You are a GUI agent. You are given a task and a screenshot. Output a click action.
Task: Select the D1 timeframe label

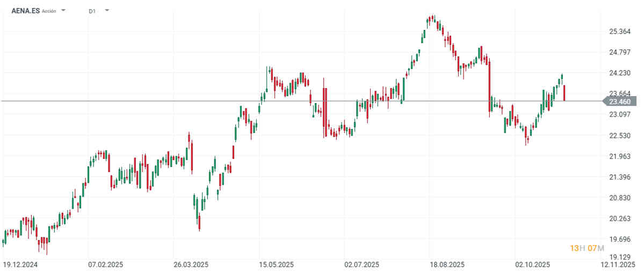[x=92, y=11]
